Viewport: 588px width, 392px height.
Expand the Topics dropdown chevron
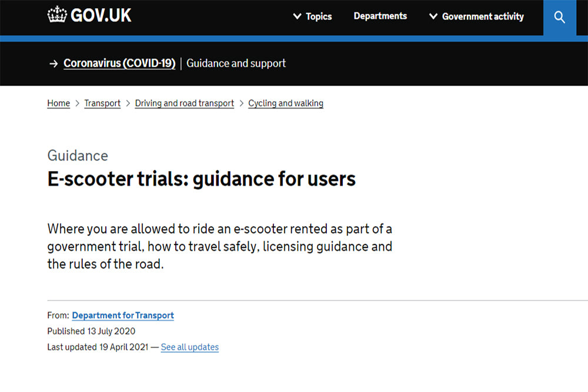tap(297, 16)
